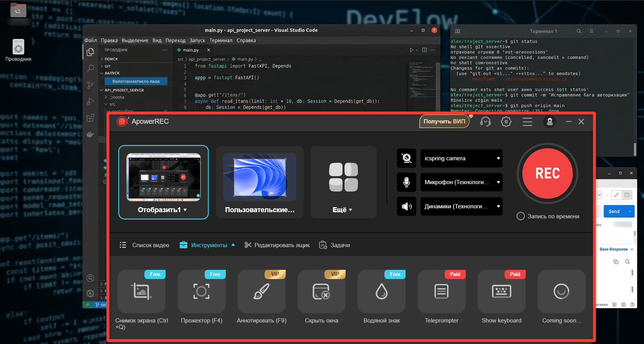Viewport: 644px width, 344px height.
Task: Open the arrow next to Отобразить1
Action: (x=185, y=210)
